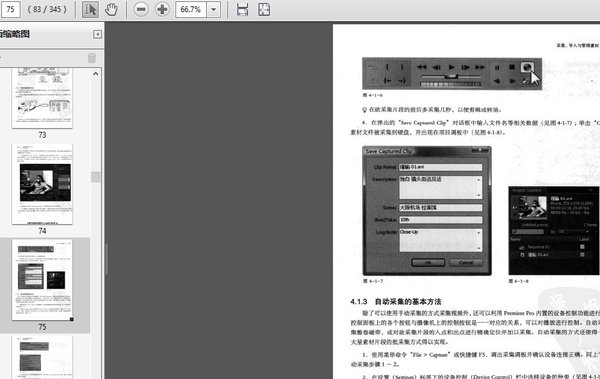
Task: Select the text selection cursor tool
Action: 90,10
